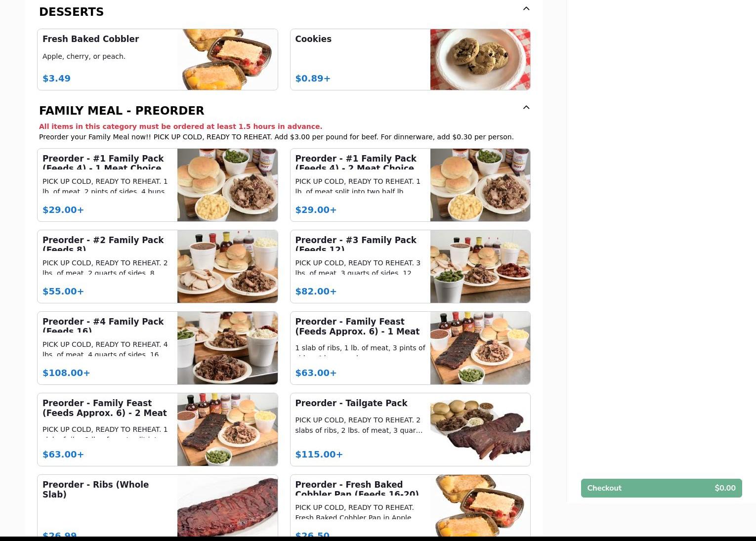This screenshot has width=756, height=541.
Task: Click the $82.00+ Family Pack price
Action: (316, 291)
